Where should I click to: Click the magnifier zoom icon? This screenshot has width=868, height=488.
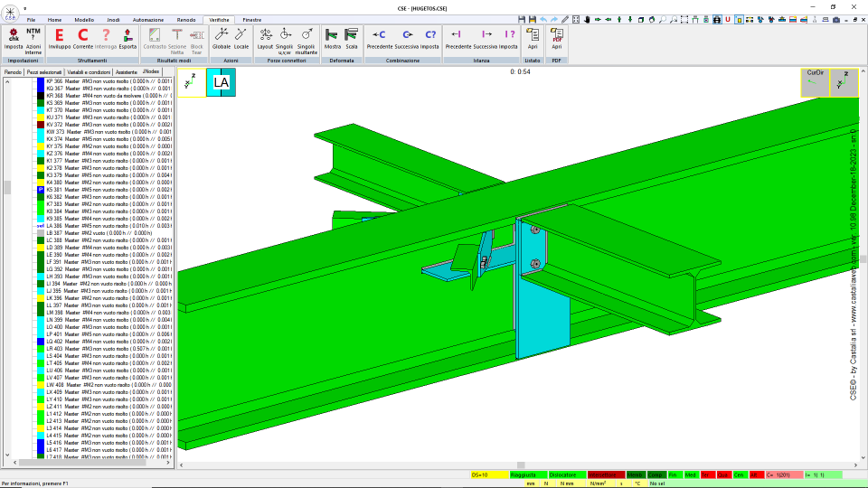point(663,19)
